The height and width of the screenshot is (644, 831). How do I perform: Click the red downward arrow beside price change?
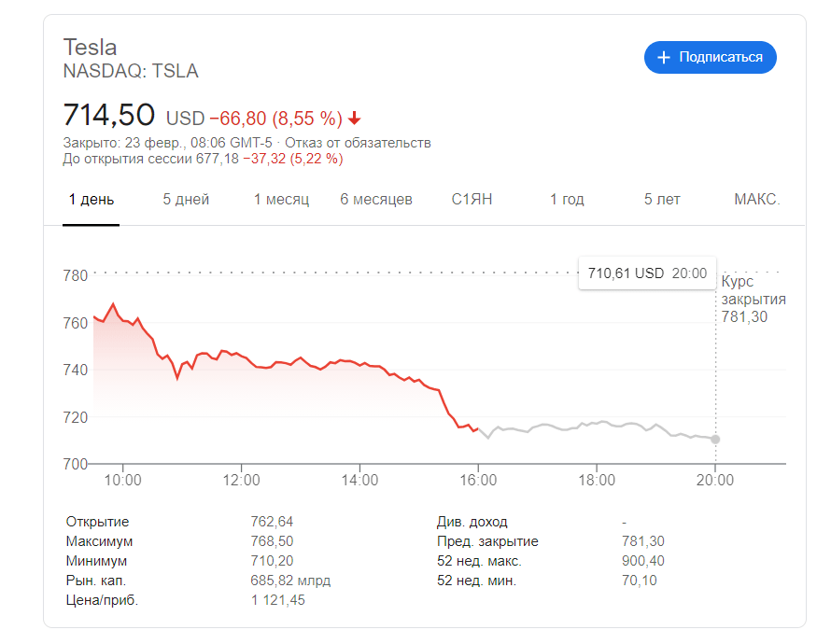coord(356,117)
